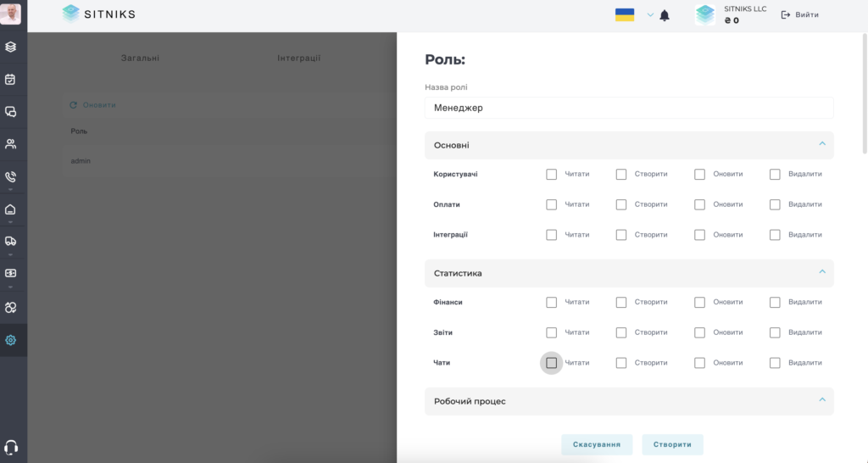Enable Оновити for Фінанси
This screenshot has height=463, width=868.
[699, 302]
